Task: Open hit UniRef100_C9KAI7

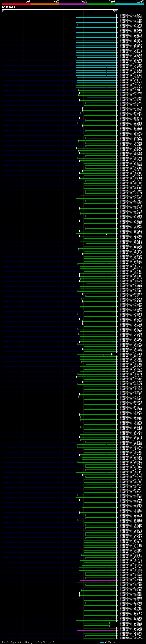Action: tap(131, 376)
